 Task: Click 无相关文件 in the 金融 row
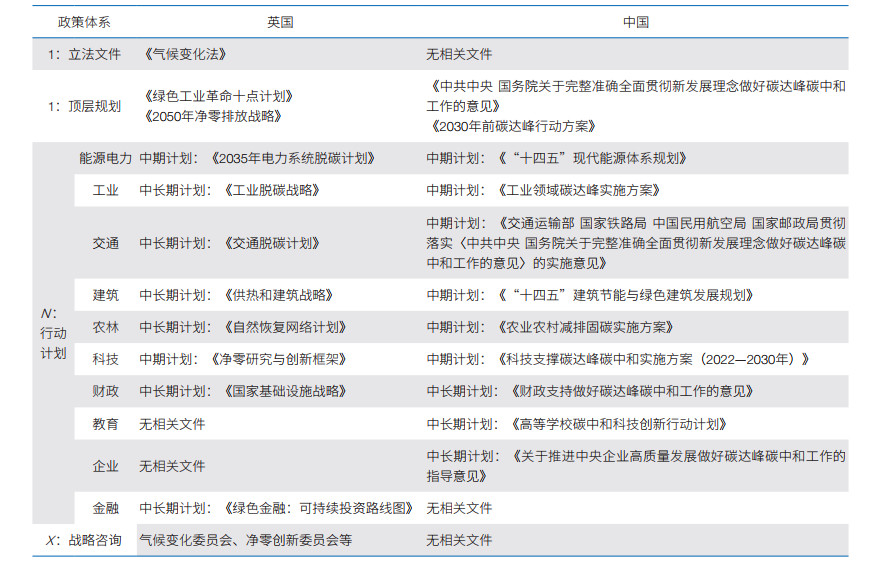459,508
